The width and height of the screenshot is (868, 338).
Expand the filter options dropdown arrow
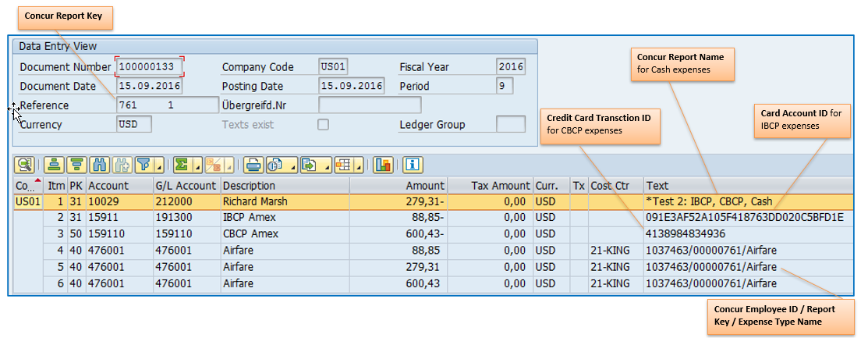[159, 165]
